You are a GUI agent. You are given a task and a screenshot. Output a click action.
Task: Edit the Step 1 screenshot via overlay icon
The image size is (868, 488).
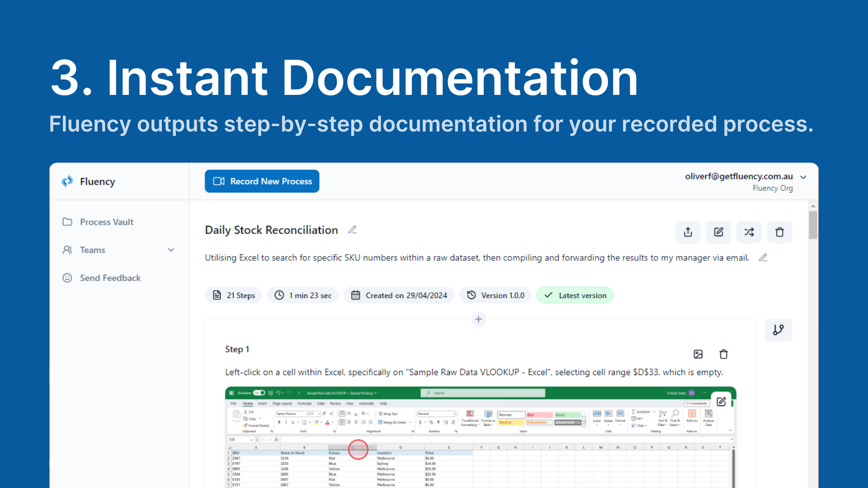coord(721,402)
